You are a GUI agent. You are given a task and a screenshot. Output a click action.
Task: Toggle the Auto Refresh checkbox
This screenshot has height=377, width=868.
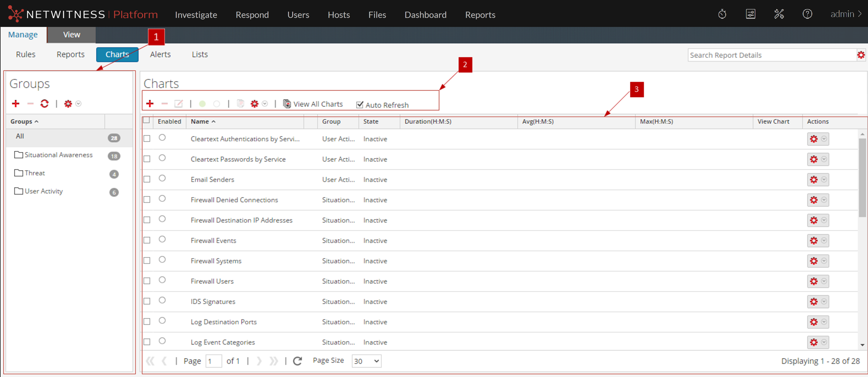360,105
